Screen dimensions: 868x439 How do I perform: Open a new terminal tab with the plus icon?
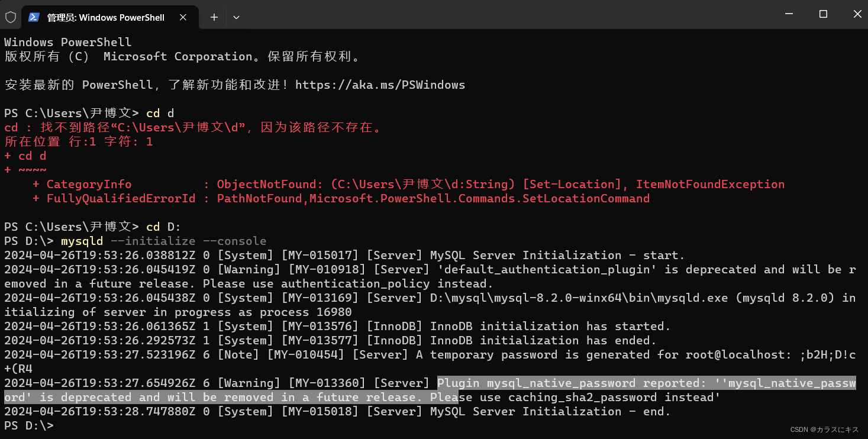coord(214,17)
